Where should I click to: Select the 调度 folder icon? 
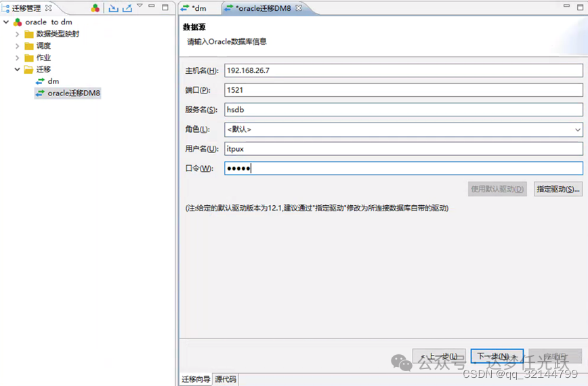[29, 46]
